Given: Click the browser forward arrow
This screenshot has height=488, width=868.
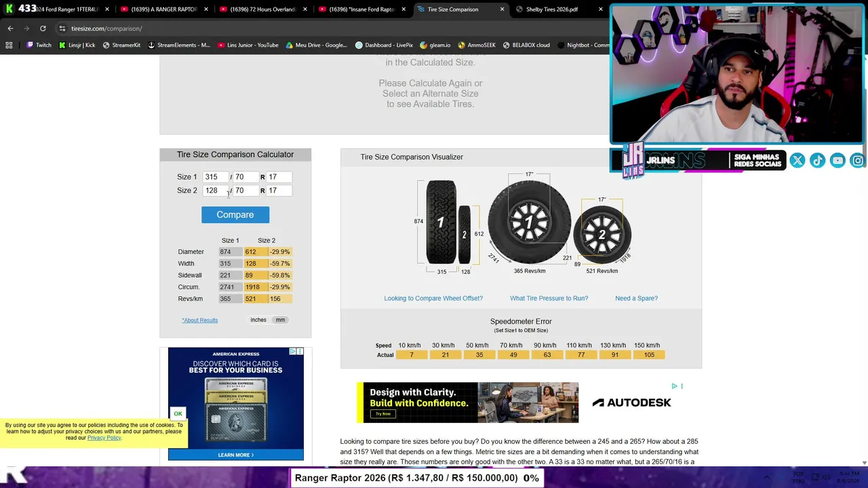Looking at the screenshot, I should pyautogui.click(x=26, y=28).
